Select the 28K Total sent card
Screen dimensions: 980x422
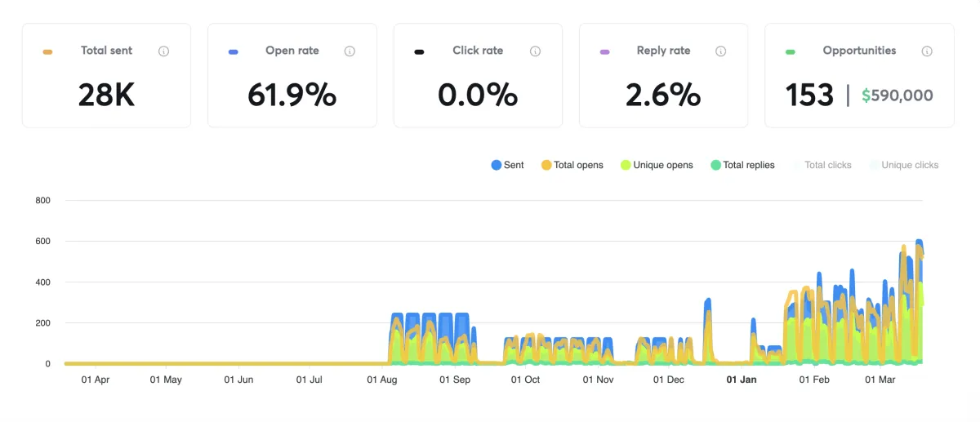106,75
